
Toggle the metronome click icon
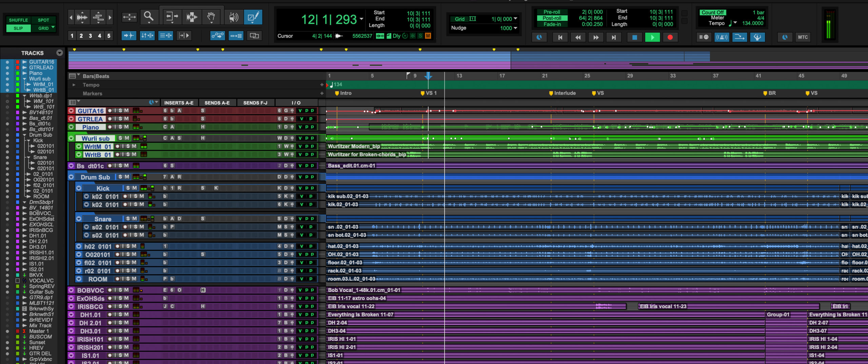click(x=722, y=37)
